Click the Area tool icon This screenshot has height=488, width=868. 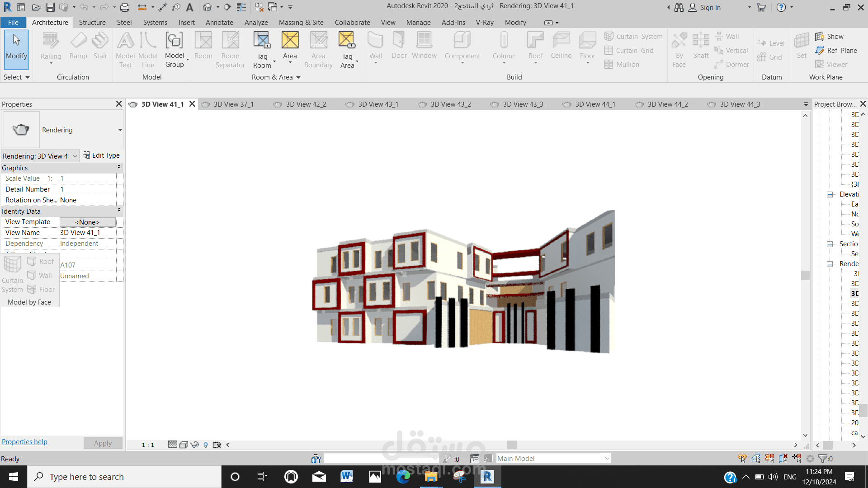pyautogui.click(x=290, y=41)
